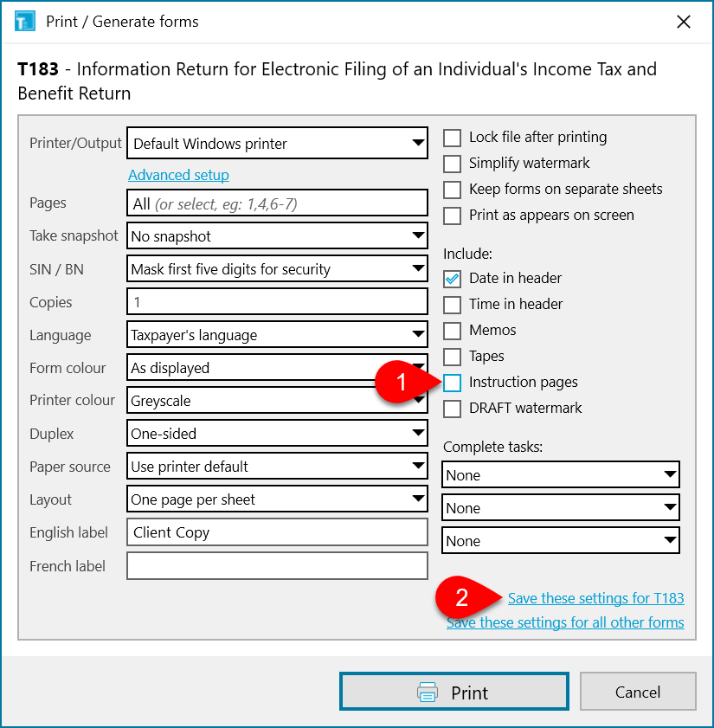
Task: Expand the Layout dropdown
Action: [277, 499]
